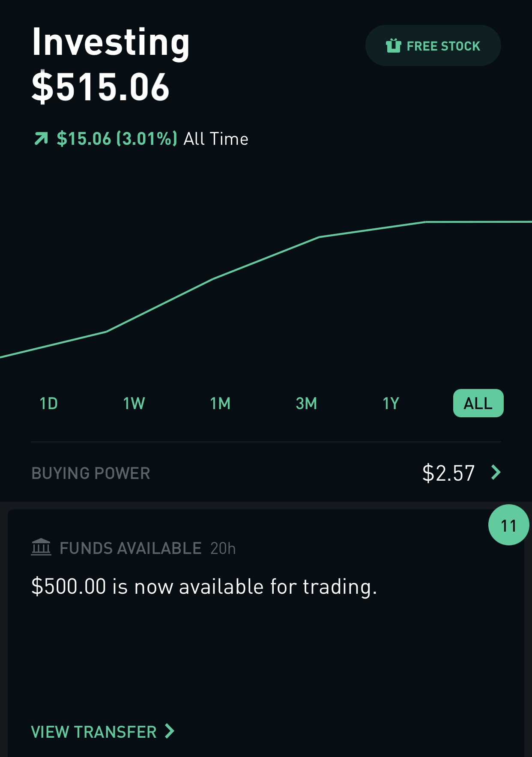
Task: Expand Buying Power chevron arrow
Action: (496, 473)
